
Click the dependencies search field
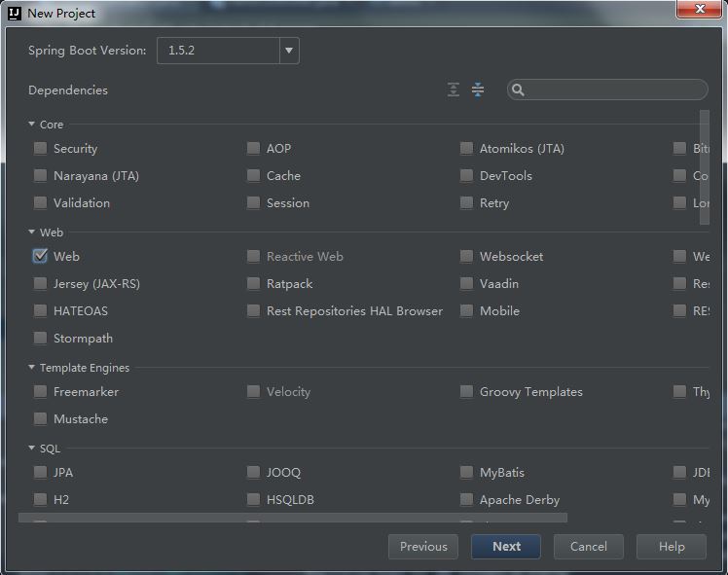pos(607,90)
